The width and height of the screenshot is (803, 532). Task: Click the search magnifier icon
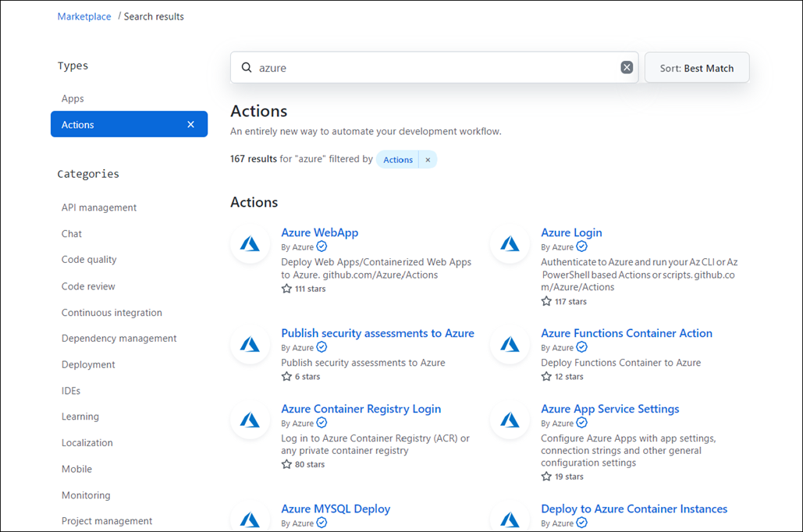246,67
